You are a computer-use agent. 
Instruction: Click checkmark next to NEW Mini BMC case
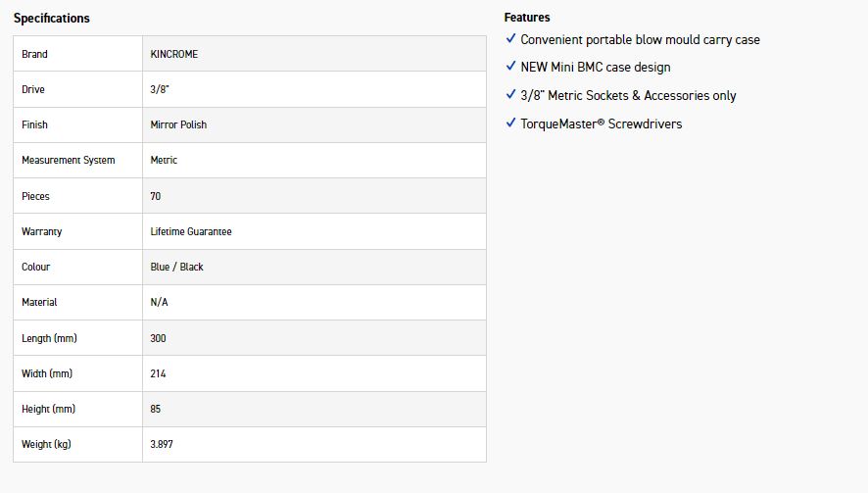(510, 67)
